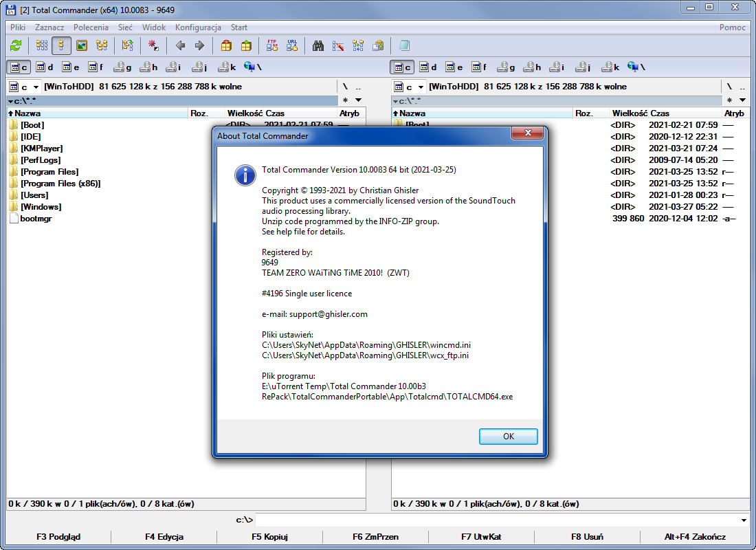The width and height of the screenshot is (756, 550).
Task: Switch to brief file-names-only view icon
Action: [42, 46]
